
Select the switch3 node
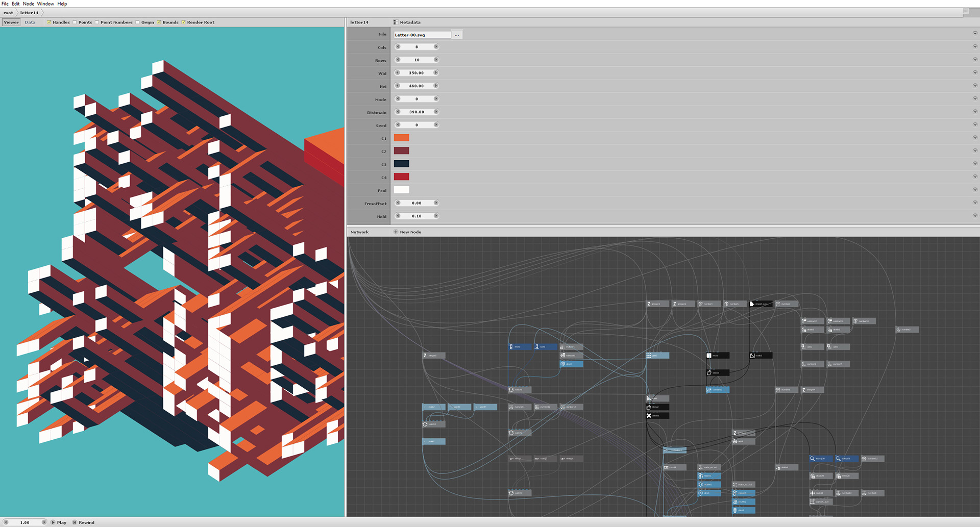(x=520, y=493)
